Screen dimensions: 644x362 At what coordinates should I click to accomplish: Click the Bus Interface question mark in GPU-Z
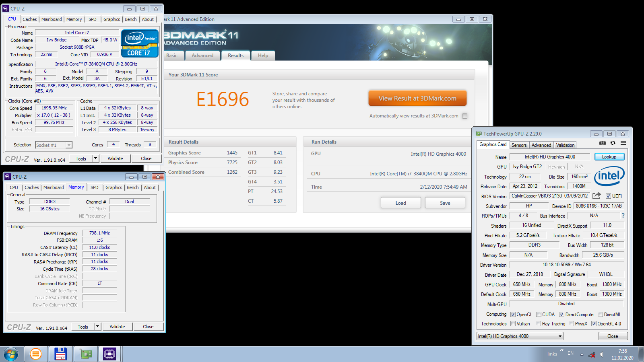point(623,216)
